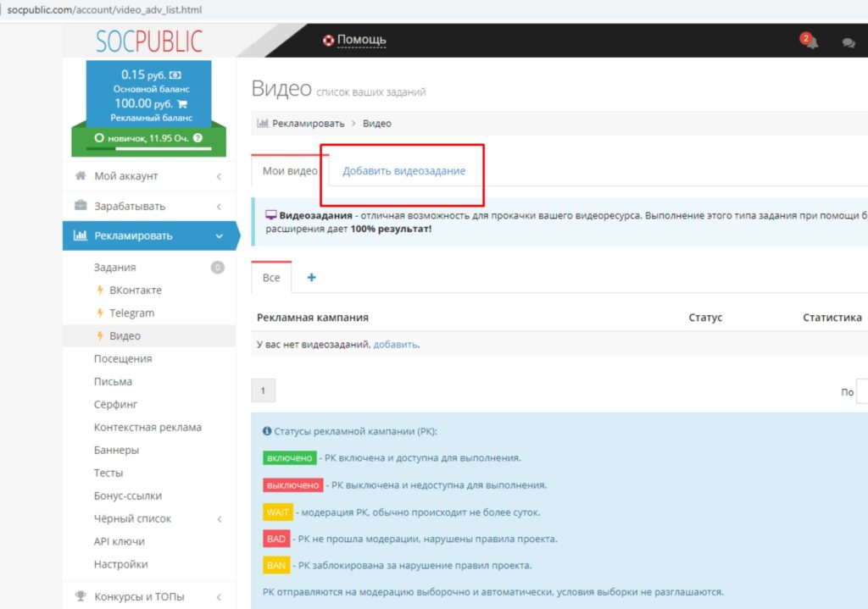Image resolution: width=868 pixels, height=609 pixels.
Task: Click the добавить link
Action: (x=395, y=344)
